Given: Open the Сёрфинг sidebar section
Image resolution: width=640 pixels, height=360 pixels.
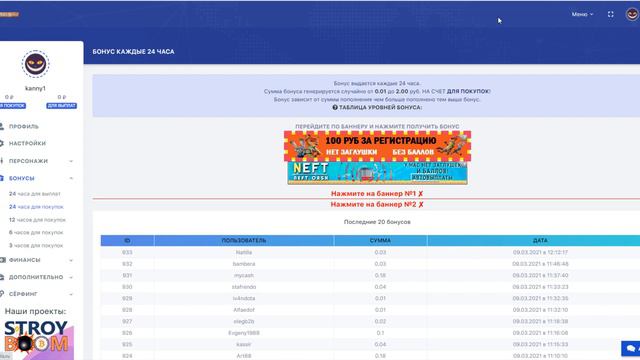Looking at the screenshot, I should coord(23,294).
